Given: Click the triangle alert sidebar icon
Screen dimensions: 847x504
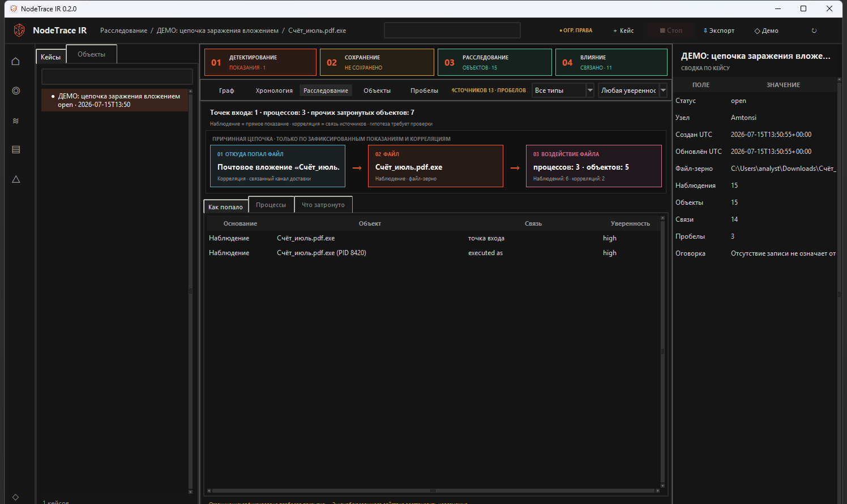Looking at the screenshot, I should tap(16, 179).
